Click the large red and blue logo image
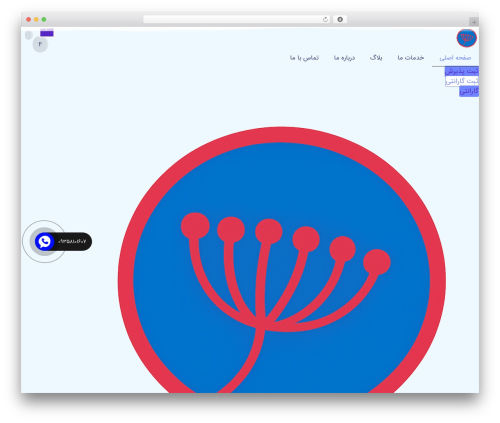The width and height of the screenshot is (500, 423). pos(282,260)
